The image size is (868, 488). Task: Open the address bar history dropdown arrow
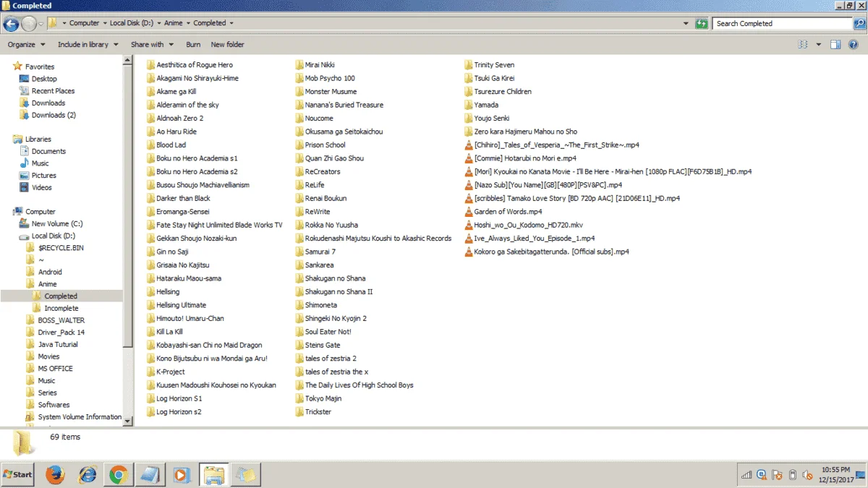(x=686, y=23)
